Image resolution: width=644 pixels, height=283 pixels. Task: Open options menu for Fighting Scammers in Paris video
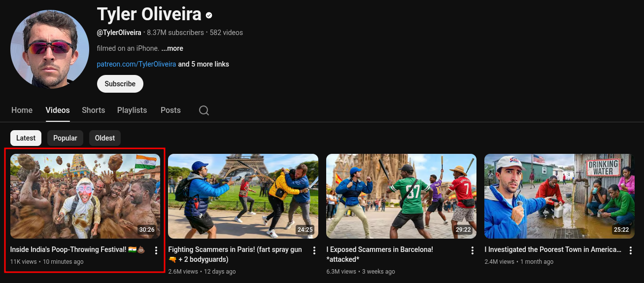(x=314, y=250)
